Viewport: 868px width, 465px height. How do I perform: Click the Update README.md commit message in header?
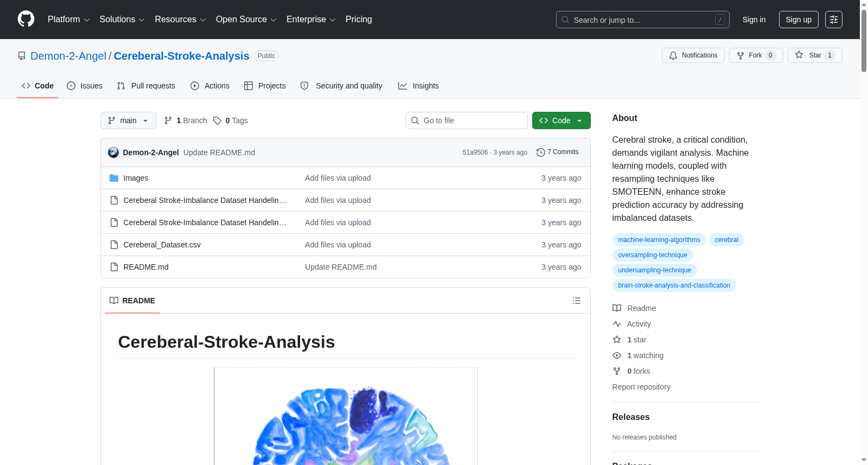pyautogui.click(x=219, y=152)
